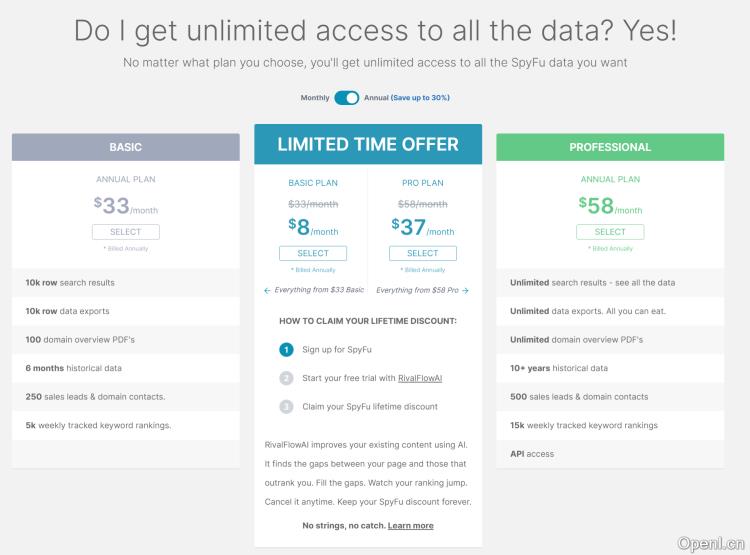This screenshot has width=750, height=555.
Task: Click the step 2 circle icon
Action: click(286, 378)
